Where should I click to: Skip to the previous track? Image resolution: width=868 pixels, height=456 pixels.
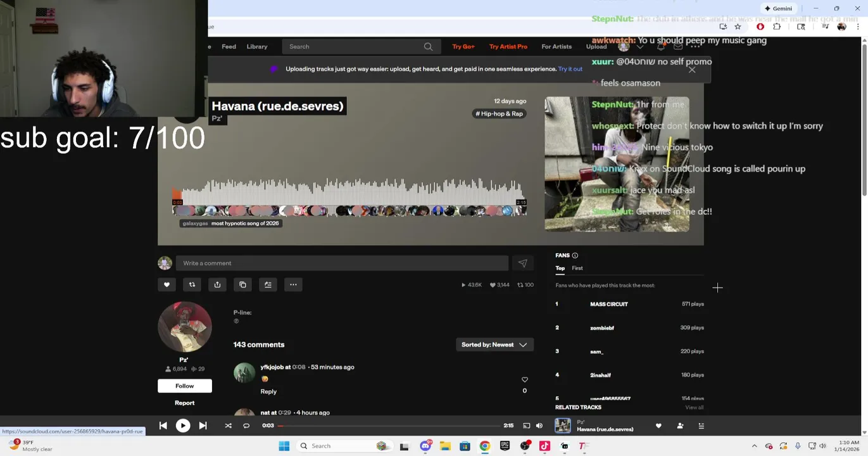click(163, 426)
